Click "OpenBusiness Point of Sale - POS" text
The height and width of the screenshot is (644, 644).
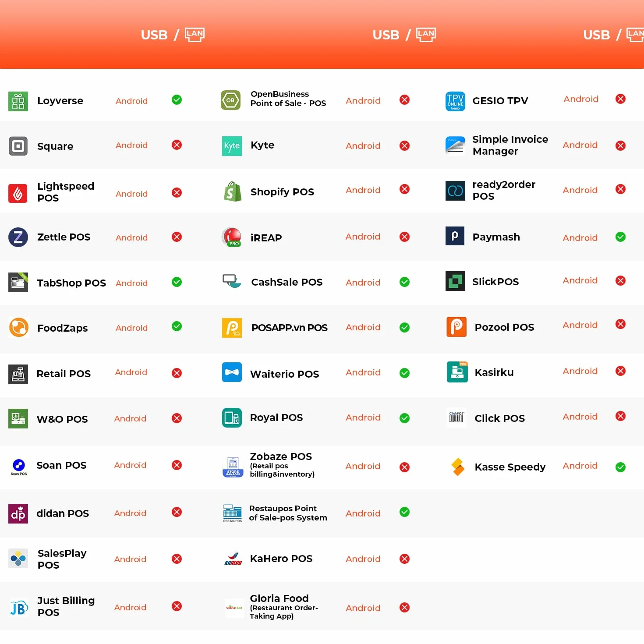(288, 99)
